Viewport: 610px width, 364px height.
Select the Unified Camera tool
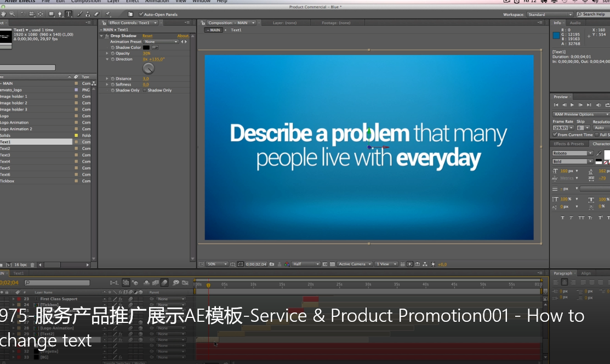point(31,14)
